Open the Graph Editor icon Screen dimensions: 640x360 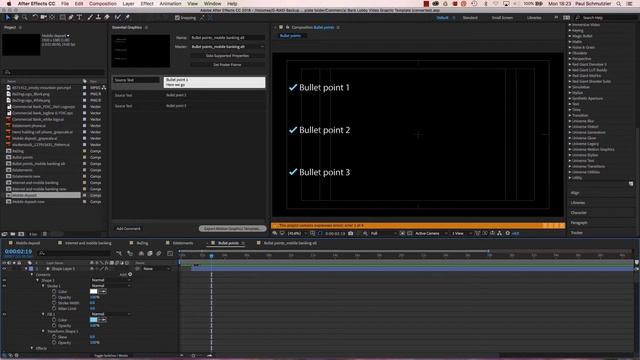click(x=170, y=253)
